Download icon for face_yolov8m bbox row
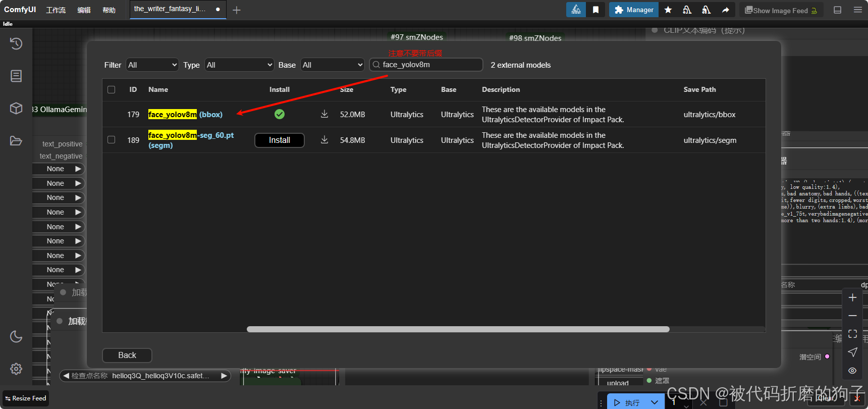The width and height of the screenshot is (868, 409). (324, 114)
